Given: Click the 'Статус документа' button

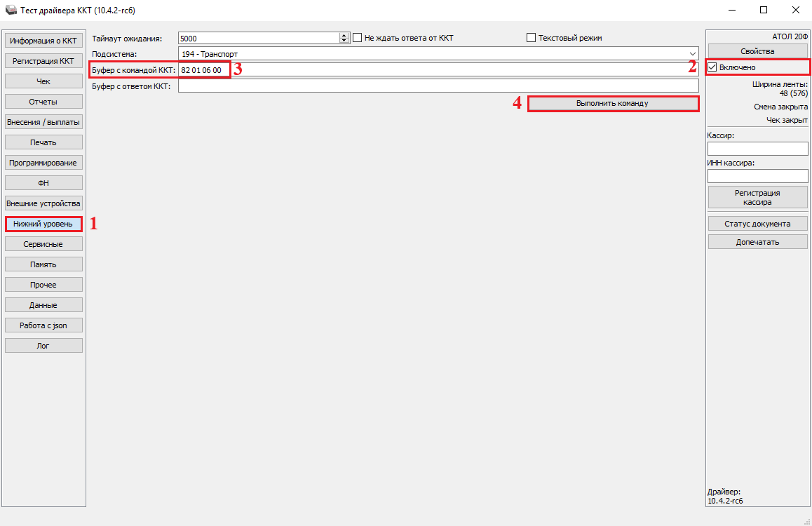Looking at the screenshot, I should pos(757,224).
